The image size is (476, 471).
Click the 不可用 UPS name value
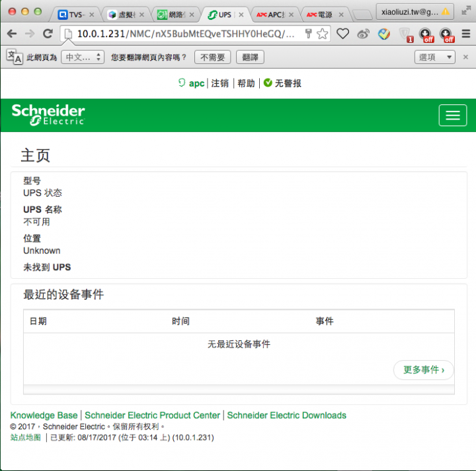(36, 222)
